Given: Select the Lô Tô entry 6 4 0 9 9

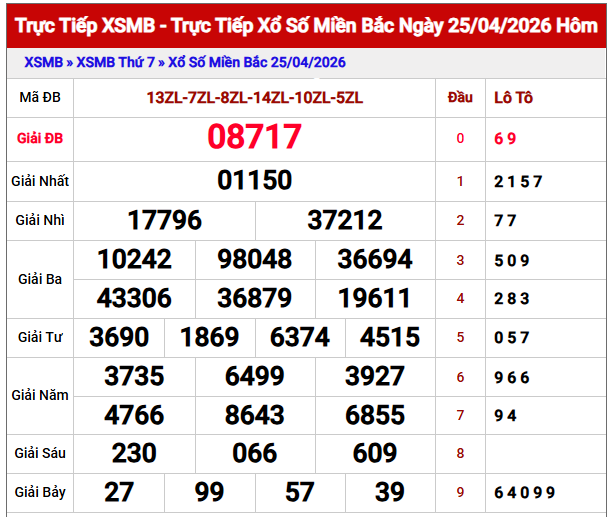Looking at the screenshot, I should point(524,492).
